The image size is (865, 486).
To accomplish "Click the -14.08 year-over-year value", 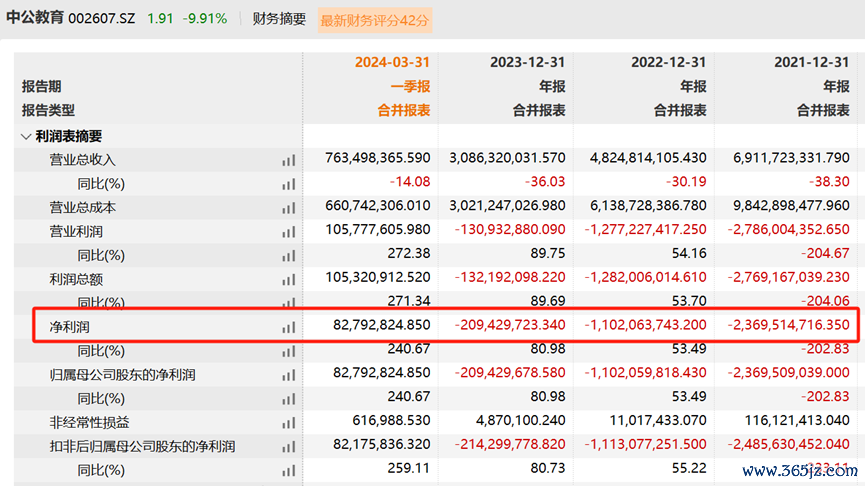I will (410, 181).
